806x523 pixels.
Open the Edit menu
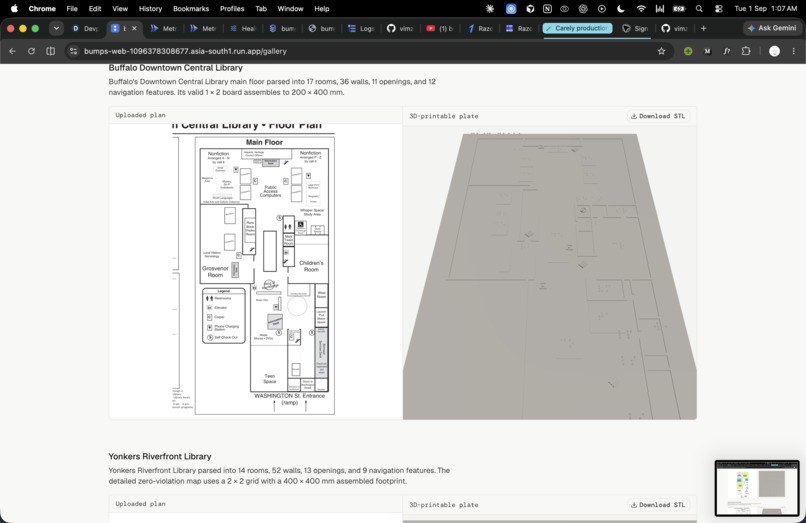[95, 8]
